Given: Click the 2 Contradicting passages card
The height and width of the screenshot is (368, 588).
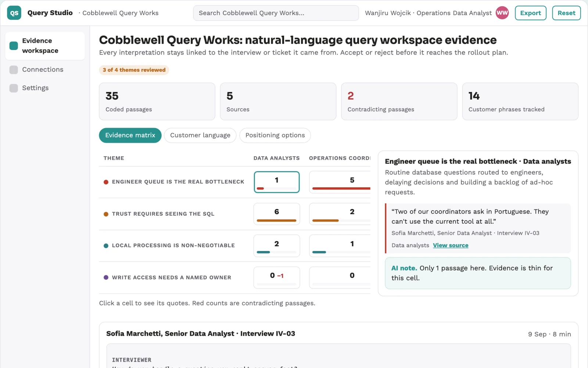Looking at the screenshot, I should click(x=399, y=102).
